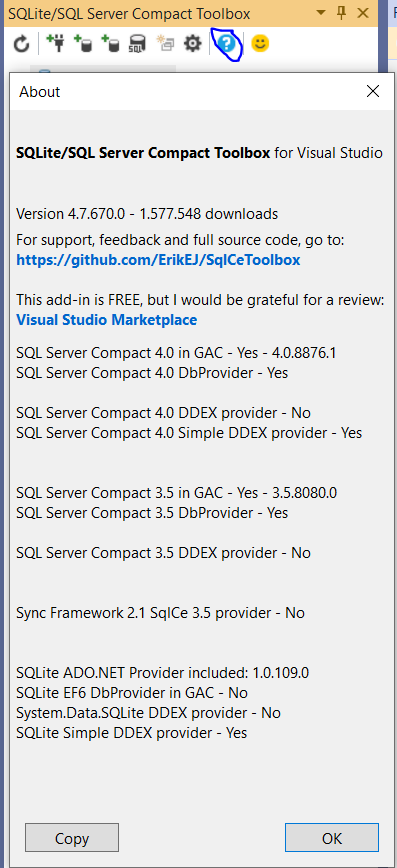Viewport: 397px width, 868px height.
Task: Open the Visual Studio Marketplace link
Action: [106, 319]
